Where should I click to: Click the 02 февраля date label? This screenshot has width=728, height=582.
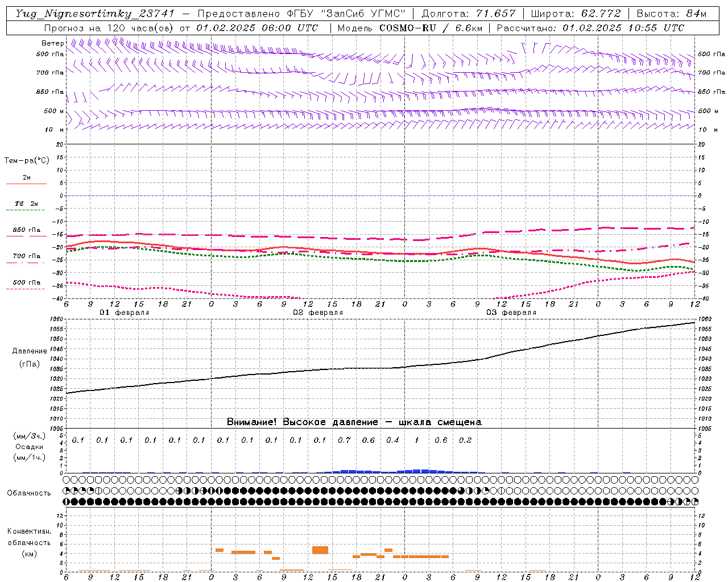[x=318, y=313]
